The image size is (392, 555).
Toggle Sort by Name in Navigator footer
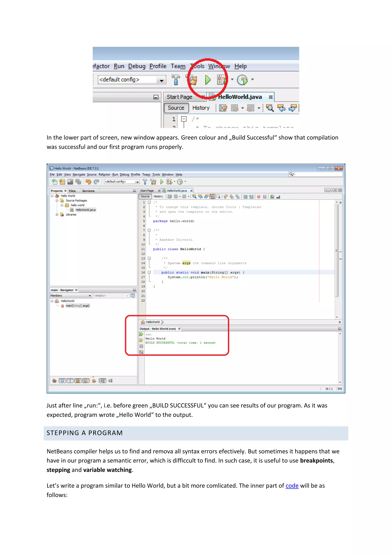pyautogui.click(x=103, y=381)
